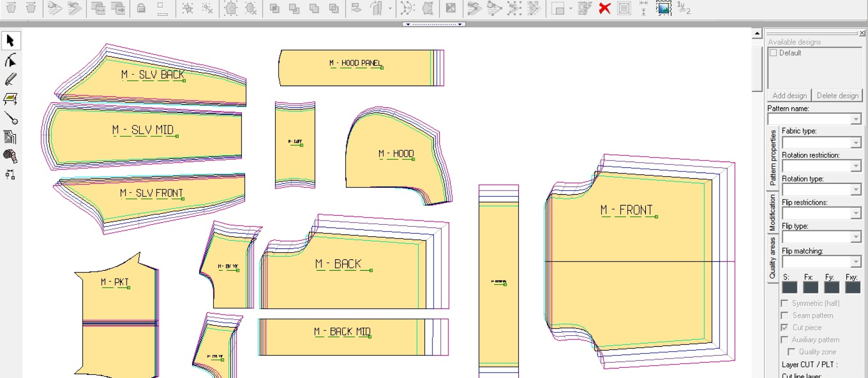Open the Quality areas tab
Screen dimensions: 868x378
click(772, 258)
